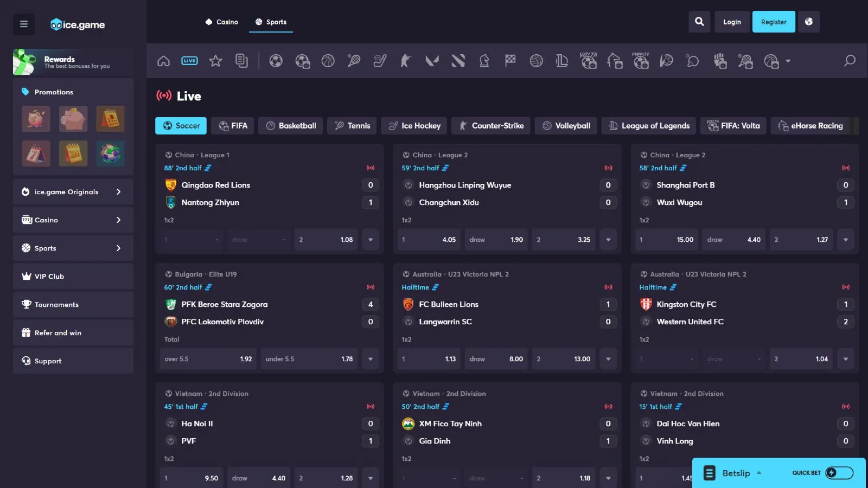Click sportsbook search icon in sports bar
This screenshot has height=488, width=868.
(850, 61)
